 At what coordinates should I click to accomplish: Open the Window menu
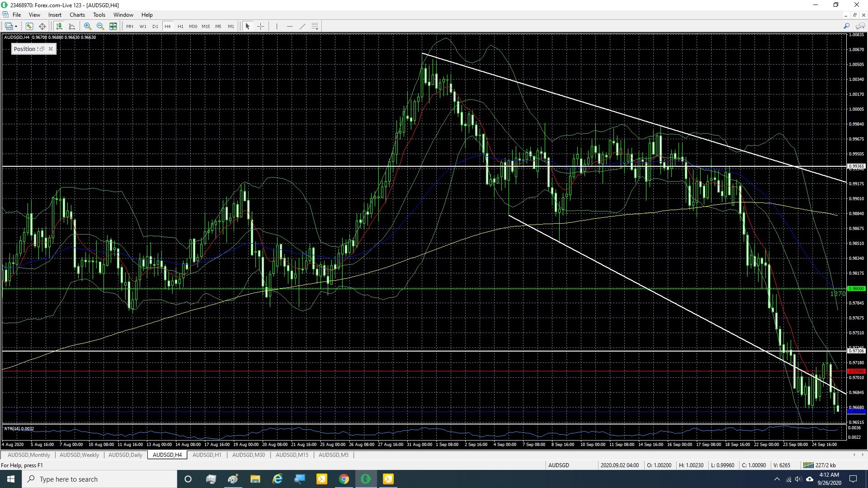point(123,14)
